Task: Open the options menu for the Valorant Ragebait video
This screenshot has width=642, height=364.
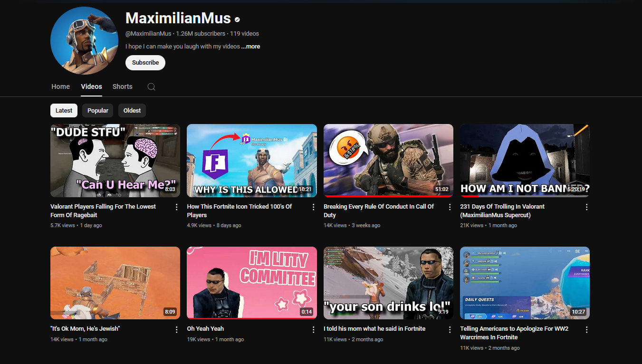Action: tap(177, 207)
